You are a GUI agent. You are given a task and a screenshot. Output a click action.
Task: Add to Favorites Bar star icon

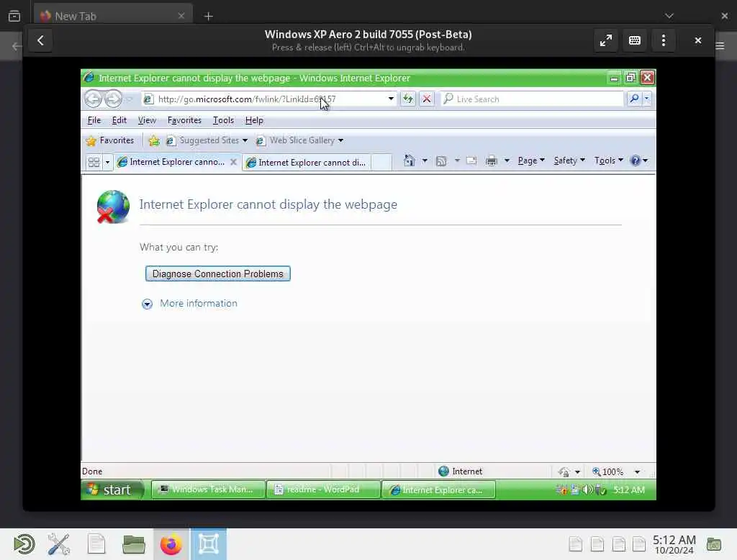tap(154, 140)
